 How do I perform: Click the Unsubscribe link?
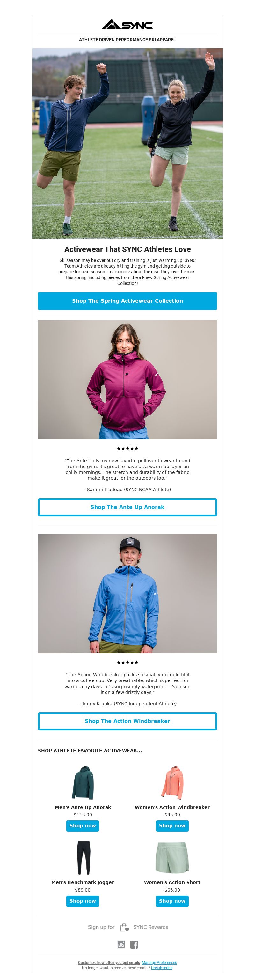162,968
